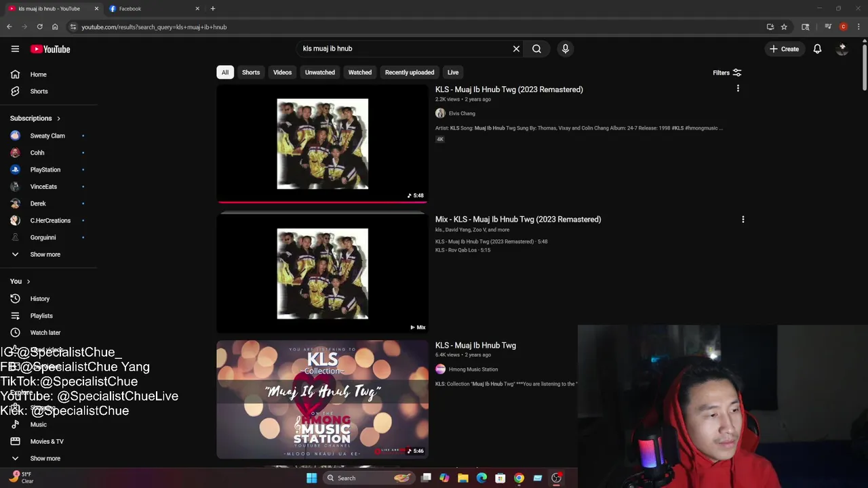Open the Elvis Chang channel link
The height and width of the screenshot is (488, 868).
point(461,113)
